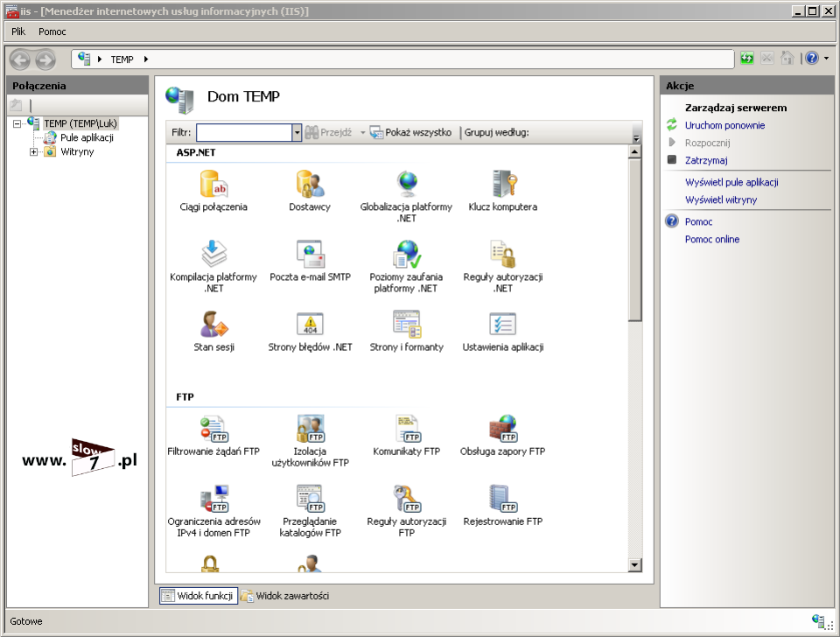Viewport: 840px width, 637px height.
Task: Open Globalizacja platformy .NET
Action: [x=406, y=197]
